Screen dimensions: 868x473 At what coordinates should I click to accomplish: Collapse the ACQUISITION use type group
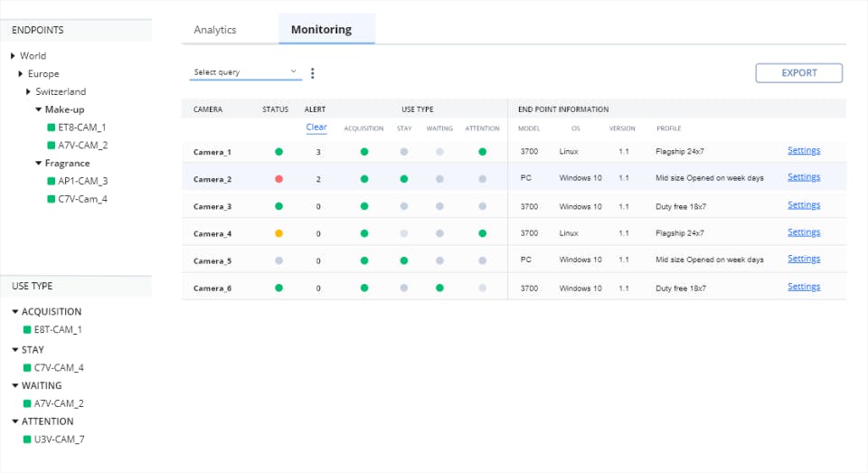[x=15, y=312]
